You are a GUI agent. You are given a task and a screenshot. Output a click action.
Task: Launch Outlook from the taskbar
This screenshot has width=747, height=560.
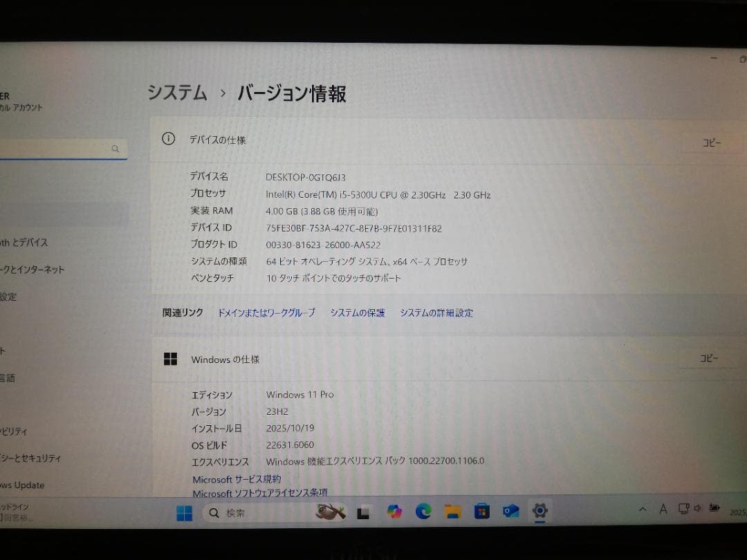point(510,512)
